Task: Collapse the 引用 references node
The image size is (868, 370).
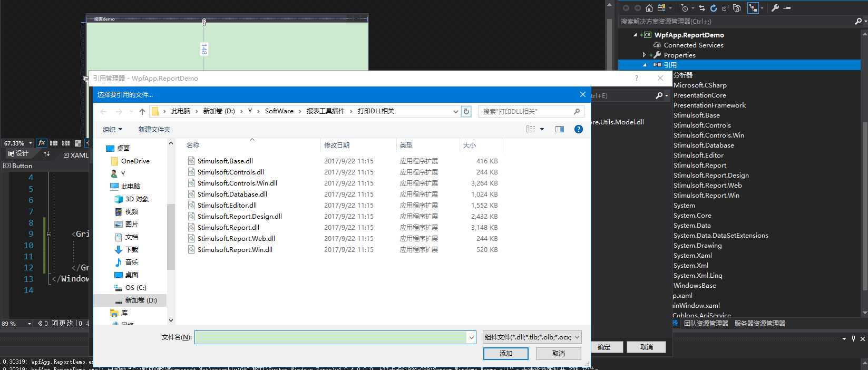Action: (x=644, y=65)
